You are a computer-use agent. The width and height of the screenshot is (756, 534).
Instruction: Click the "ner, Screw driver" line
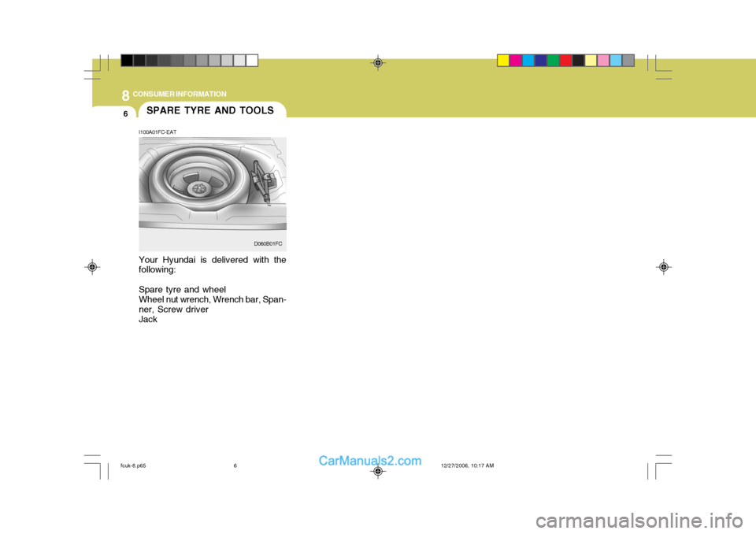point(173,310)
